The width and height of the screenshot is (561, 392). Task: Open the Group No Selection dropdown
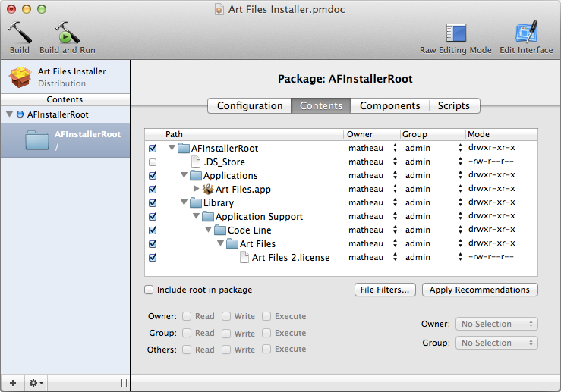[496, 343]
